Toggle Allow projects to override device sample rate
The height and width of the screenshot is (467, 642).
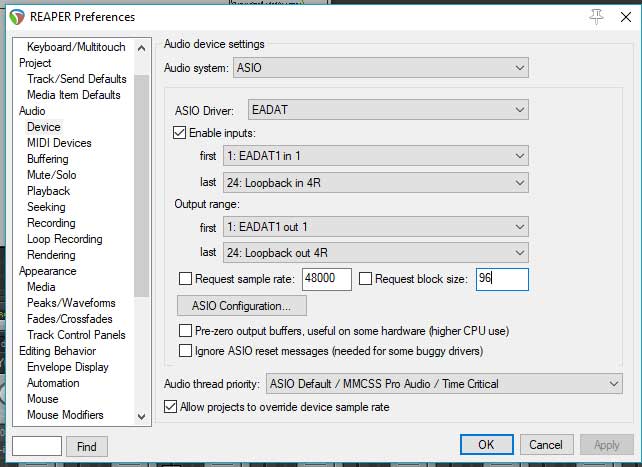170,406
